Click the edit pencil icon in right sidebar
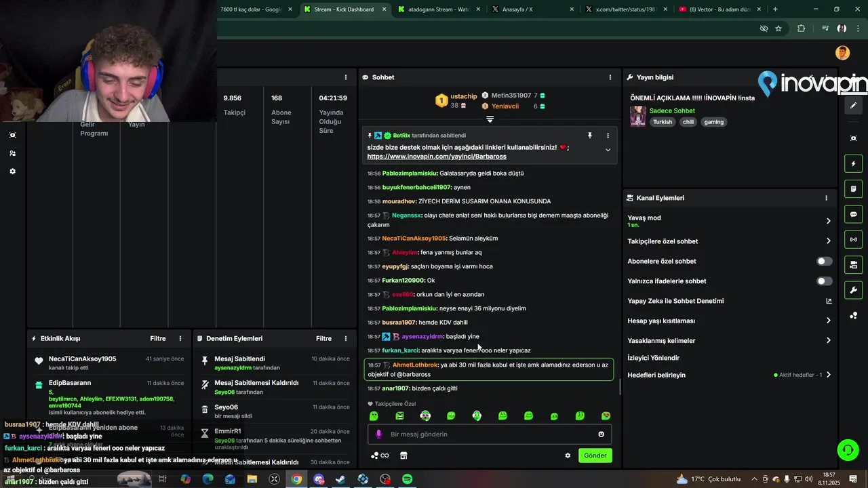868x488 pixels. pyautogui.click(x=853, y=106)
